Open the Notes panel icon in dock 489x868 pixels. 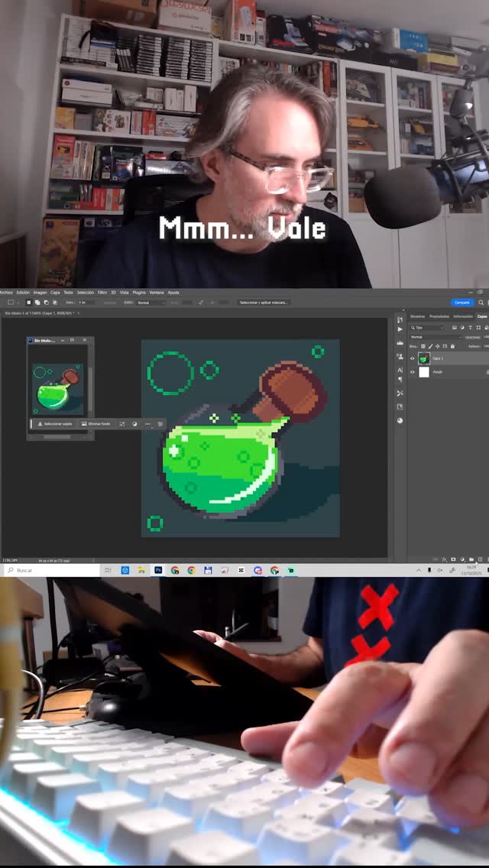click(400, 406)
